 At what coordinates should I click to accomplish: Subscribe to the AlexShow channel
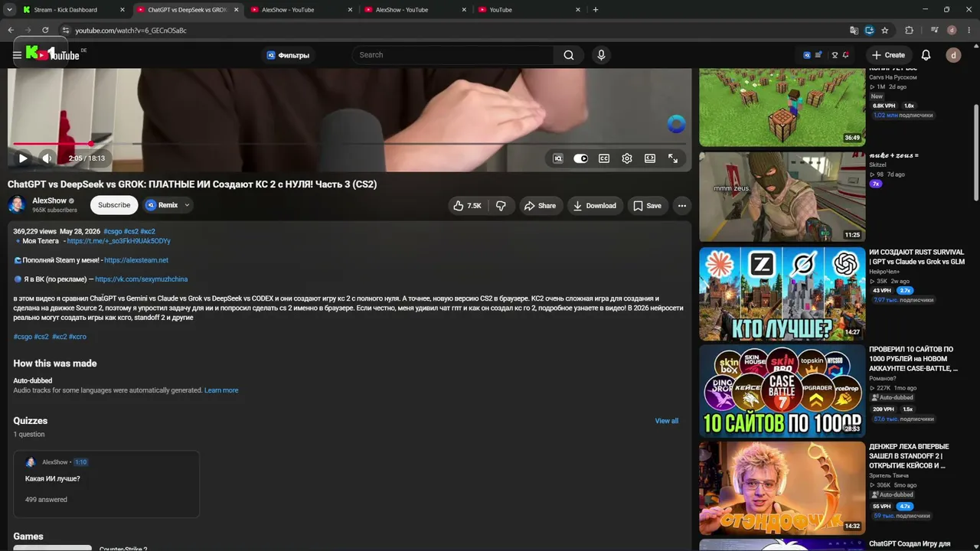(x=114, y=205)
